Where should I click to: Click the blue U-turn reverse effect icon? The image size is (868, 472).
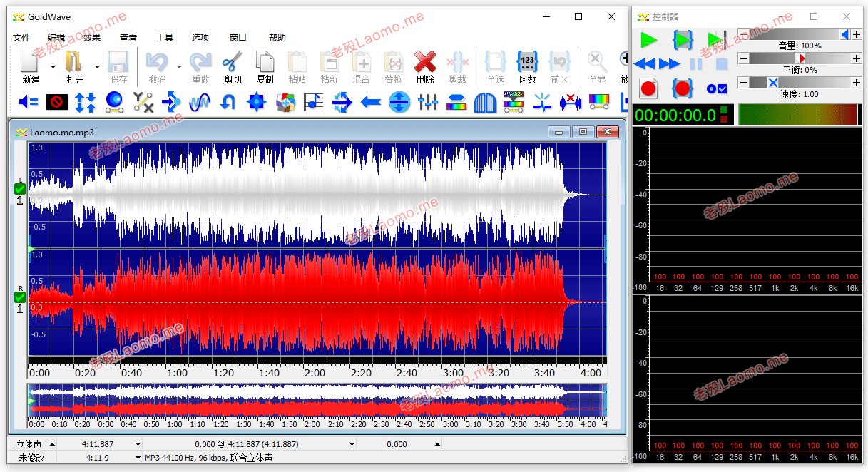(228, 102)
